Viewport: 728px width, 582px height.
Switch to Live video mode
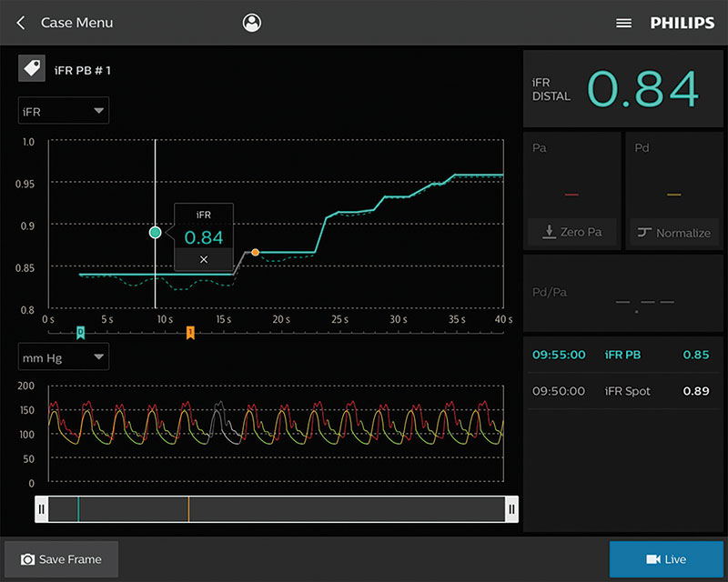click(x=665, y=559)
